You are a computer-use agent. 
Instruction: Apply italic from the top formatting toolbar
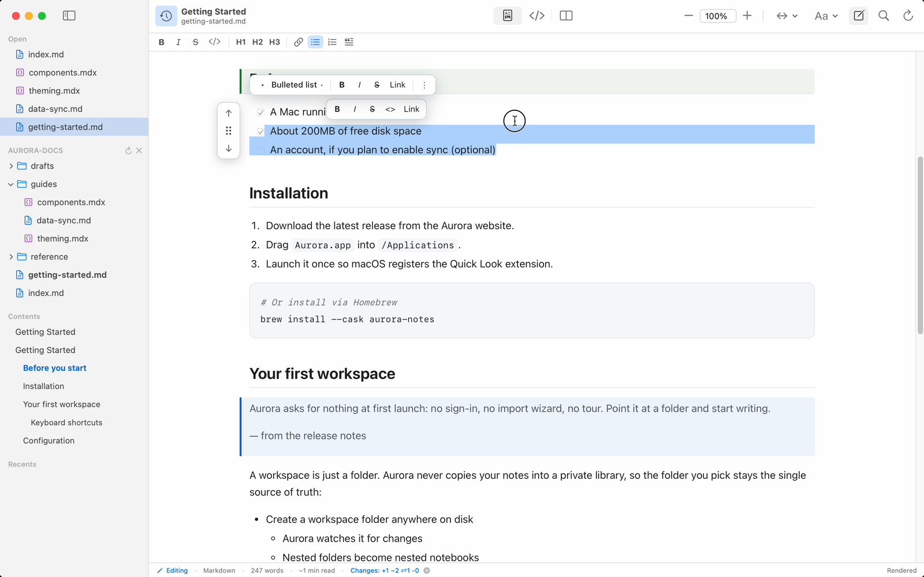178,42
